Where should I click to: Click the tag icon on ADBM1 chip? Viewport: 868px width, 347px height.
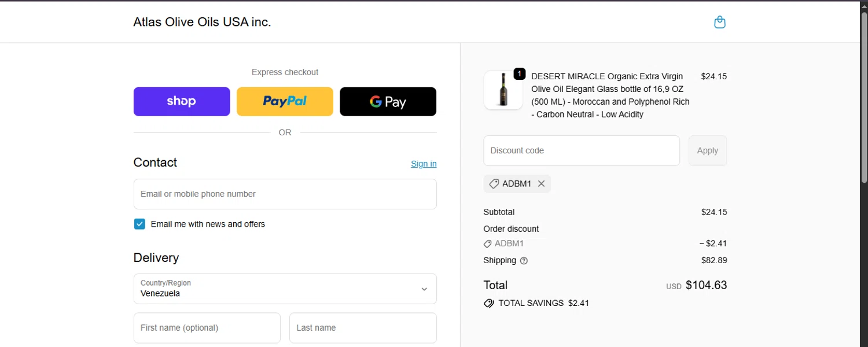point(494,184)
